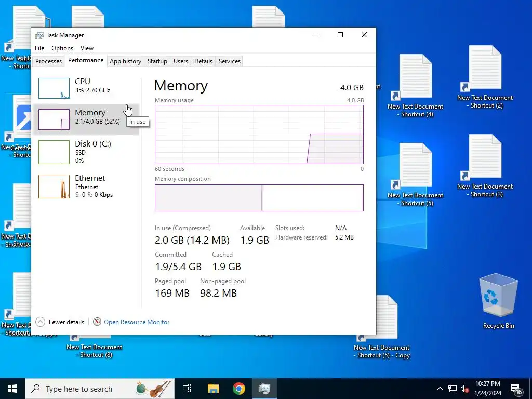Click the taskbar search box
This screenshot has width=532, height=399.
[100, 389]
